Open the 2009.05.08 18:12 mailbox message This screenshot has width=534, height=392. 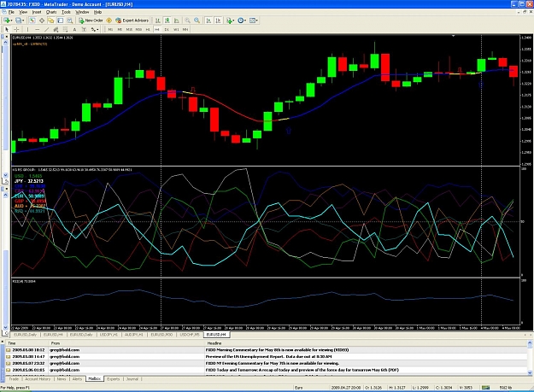pos(267,350)
